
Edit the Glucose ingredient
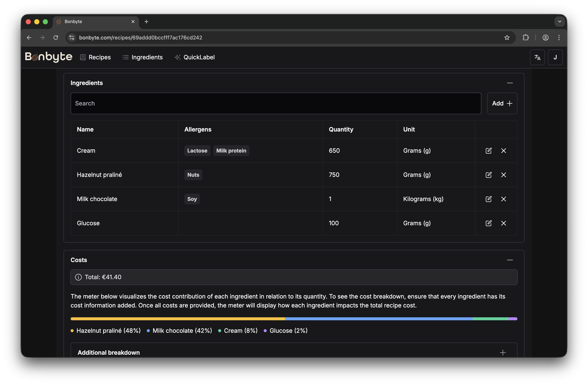pyautogui.click(x=489, y=223)
